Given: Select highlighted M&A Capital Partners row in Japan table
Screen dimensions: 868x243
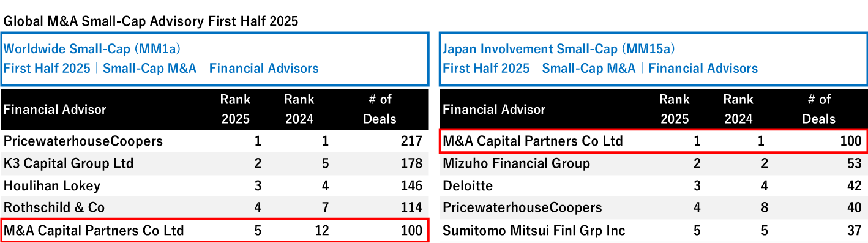Looking at the screenshot, I should pos(653,141).
